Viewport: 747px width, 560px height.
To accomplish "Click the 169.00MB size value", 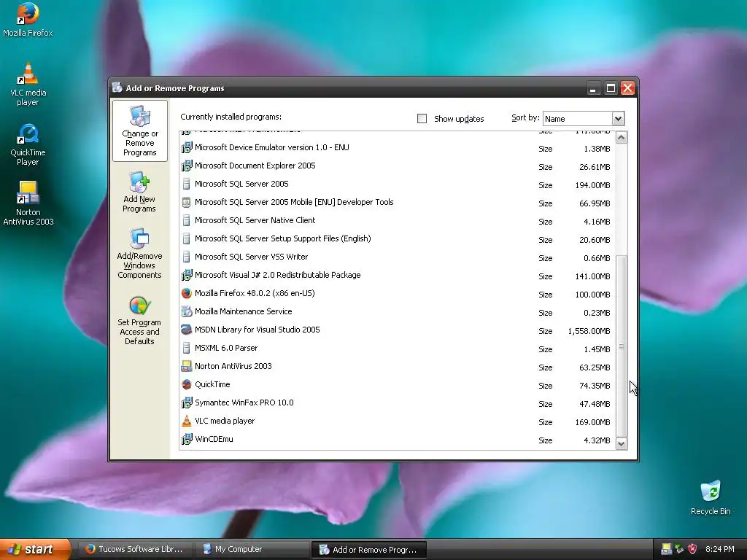I will 592,422.
